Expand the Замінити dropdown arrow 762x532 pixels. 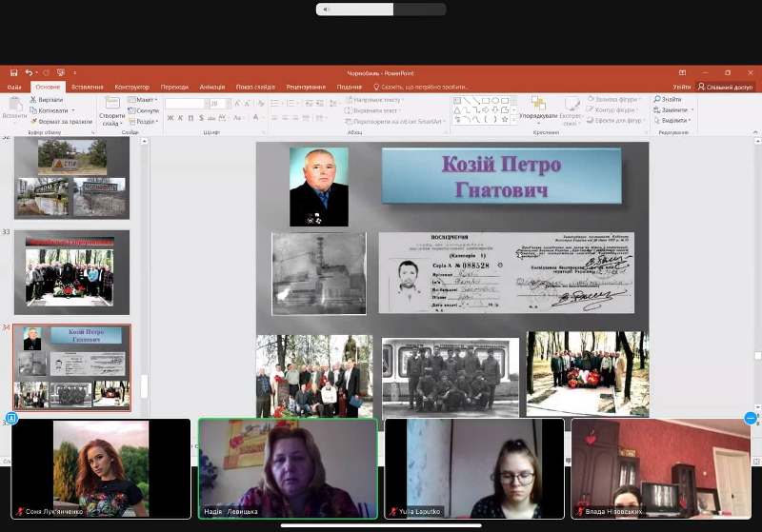point(692,110)
